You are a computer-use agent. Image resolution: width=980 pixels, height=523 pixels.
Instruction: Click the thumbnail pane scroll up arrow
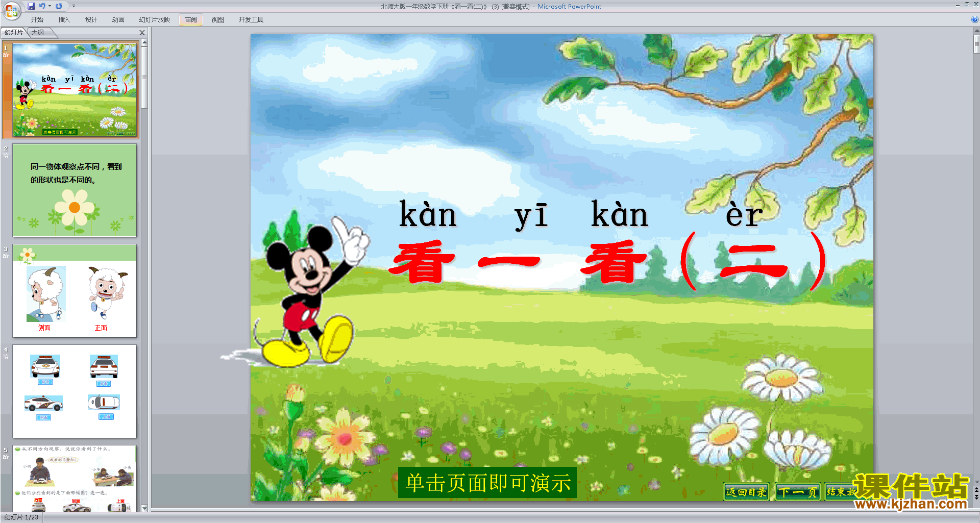coord(144,43)
